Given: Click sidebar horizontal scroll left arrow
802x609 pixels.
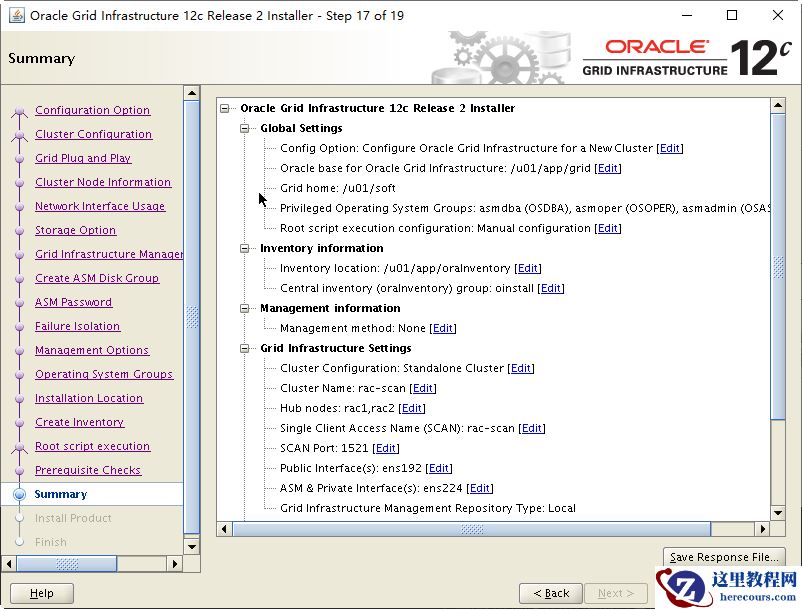Looking at the screenshot, I should click(9, 564).
